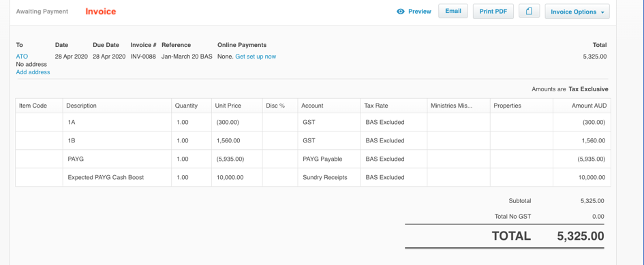Click the 1A description cell
644x265 pixels.
[x=117, y=122]
